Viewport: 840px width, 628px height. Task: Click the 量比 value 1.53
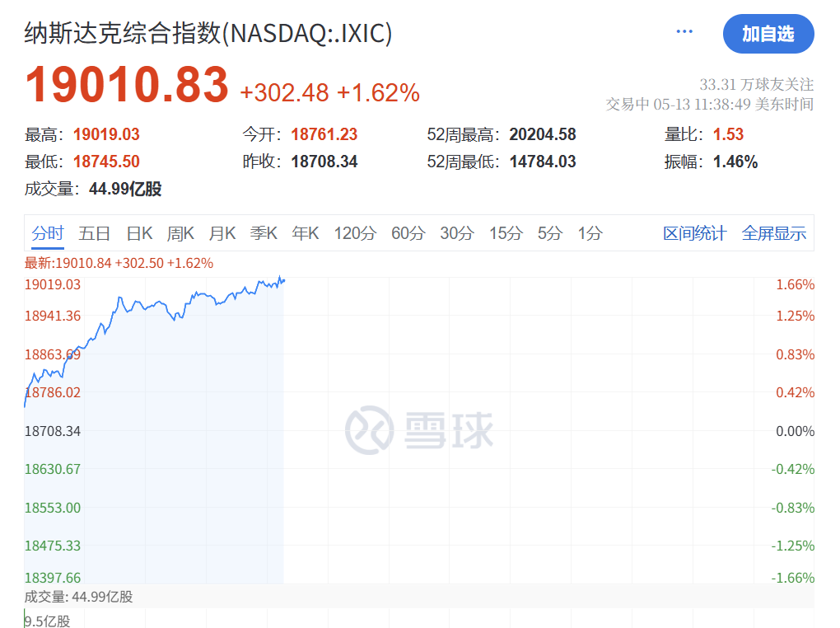click(x=728, y=134)
